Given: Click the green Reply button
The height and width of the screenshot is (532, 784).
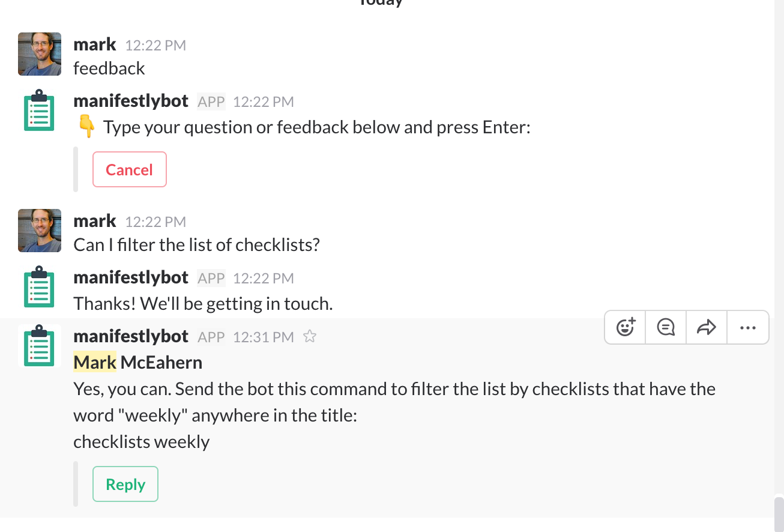Looking at the screenshot, I should [125, 484].
